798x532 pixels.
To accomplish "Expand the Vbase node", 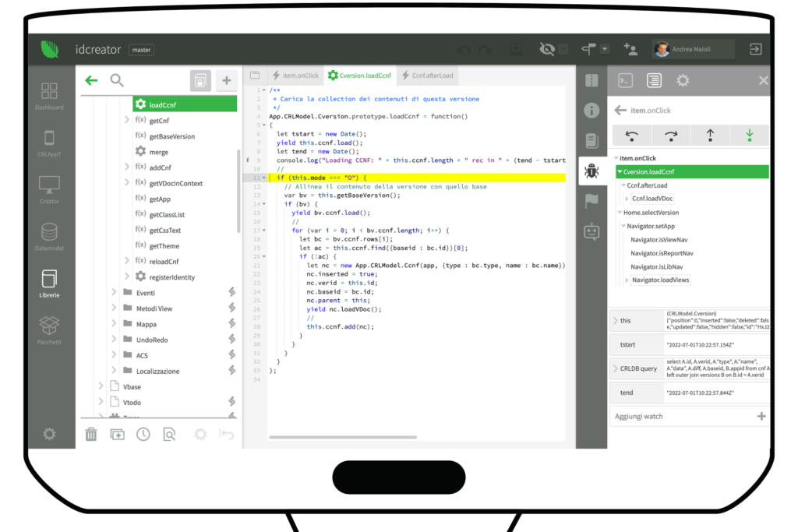I will click(101, 386).
